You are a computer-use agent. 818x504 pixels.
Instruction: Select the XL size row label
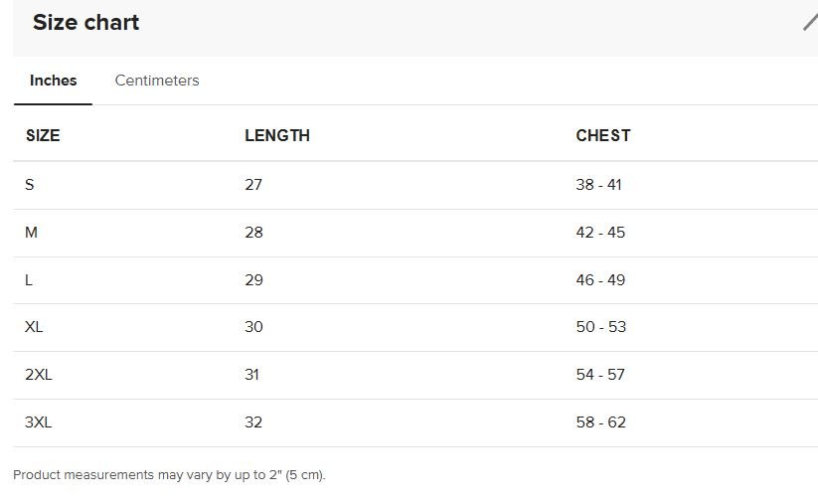34,327
